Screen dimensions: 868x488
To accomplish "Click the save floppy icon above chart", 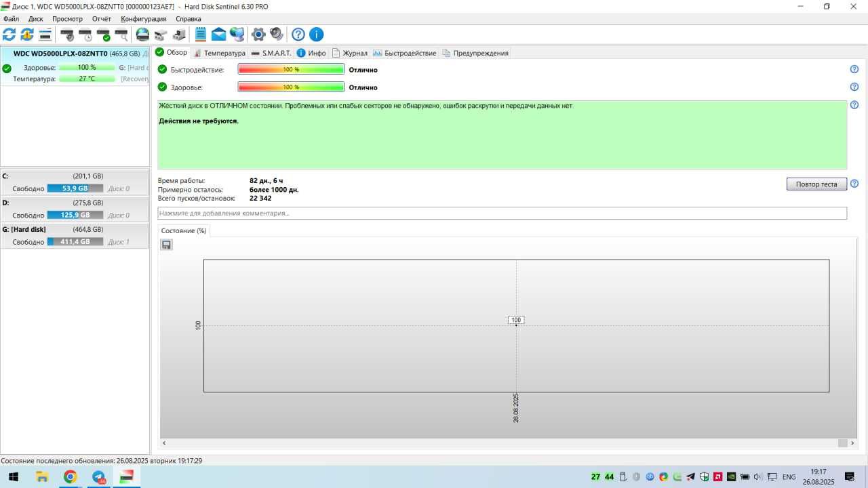I will click(x=166, y=245).
